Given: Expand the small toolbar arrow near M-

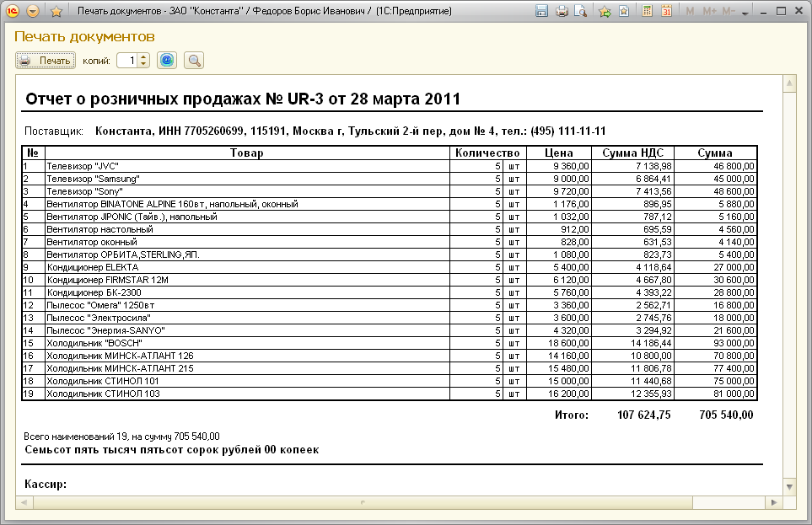Looking at the screenshot, I should coord(745,13).
